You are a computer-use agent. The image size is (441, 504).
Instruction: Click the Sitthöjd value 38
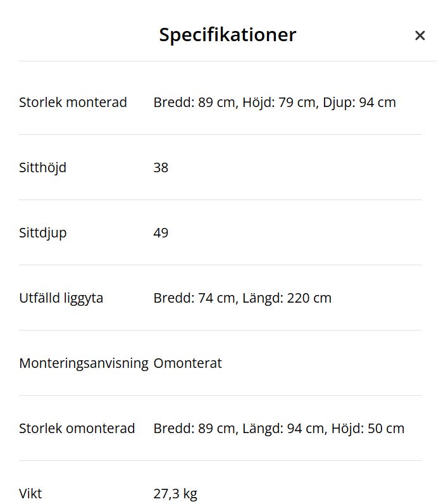[x=161, y=167]
